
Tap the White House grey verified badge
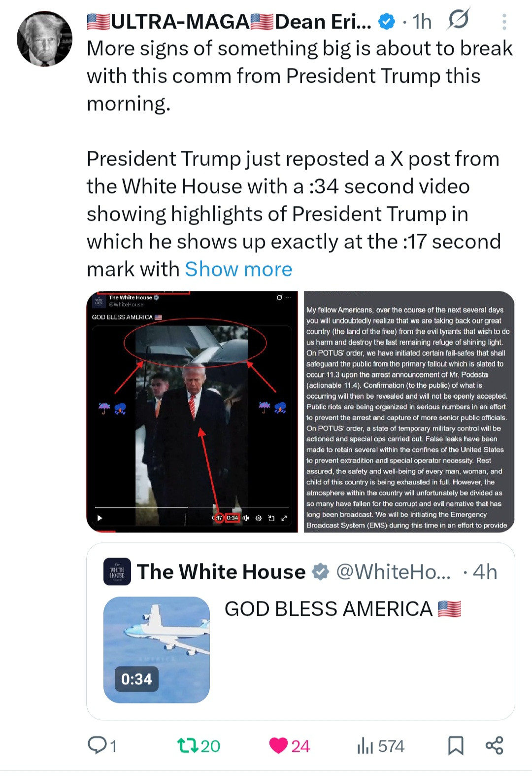click(321, 572)
